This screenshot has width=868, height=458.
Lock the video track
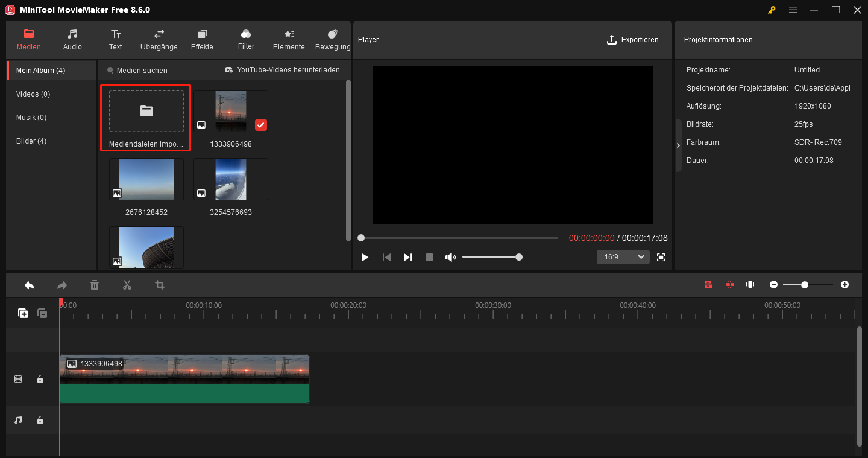tap(40, 379)
